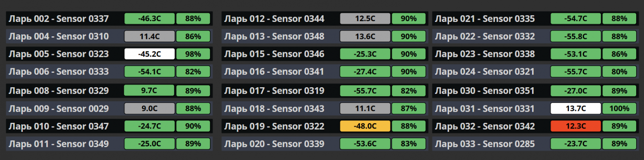This screenshot has width=644, height=160.
Task: Click the 80% badge for Ларь 024
Action: (619, 72)
